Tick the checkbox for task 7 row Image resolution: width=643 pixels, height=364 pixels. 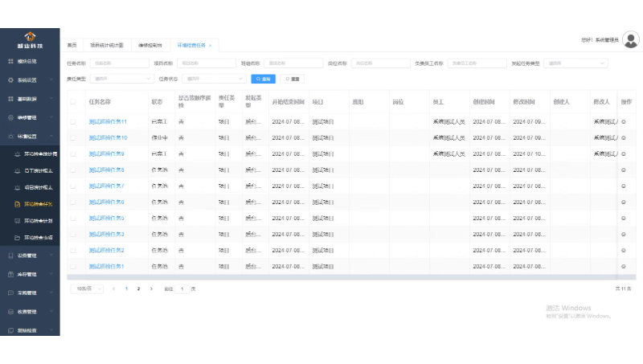73,186
